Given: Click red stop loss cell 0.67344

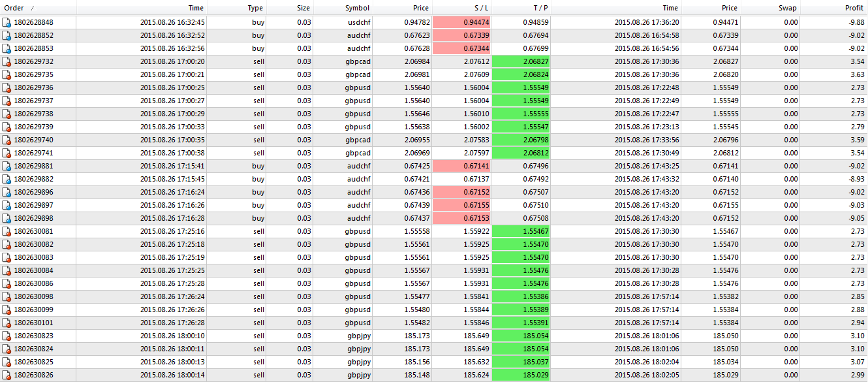Looking at the screenshot, I should point(461,48).
